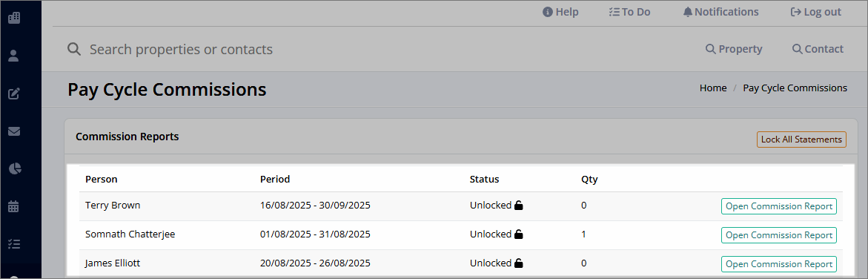Toggle Somnath Chatterjee's unlocked padlock icon

519,234
